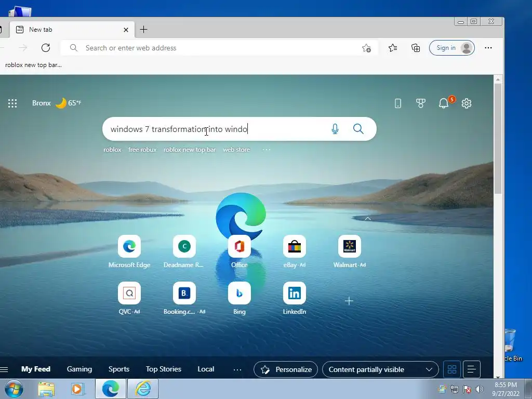The height and width of the screenshot is (399, 532).
Task: Show more recent searches ellipsis
Action: coord(267,150)
